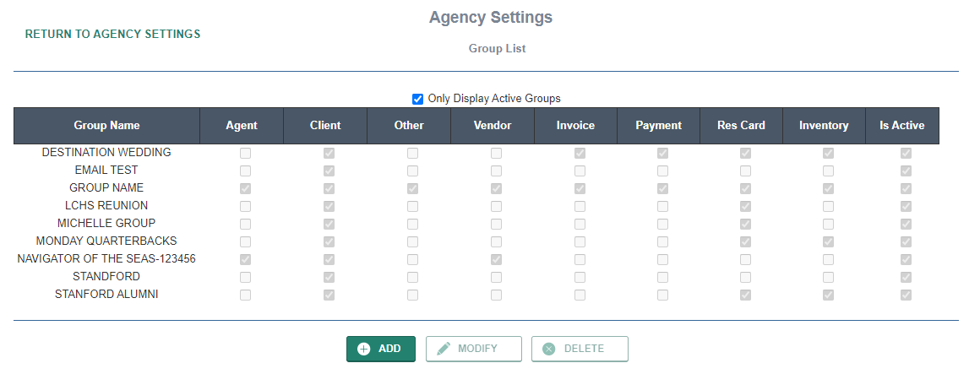Screen dimensions: 980x374
Task: Toggle Vendor checkbox for NAVIGATOR OF THE SEAS-123456
Action: click(x=496, y=259)
